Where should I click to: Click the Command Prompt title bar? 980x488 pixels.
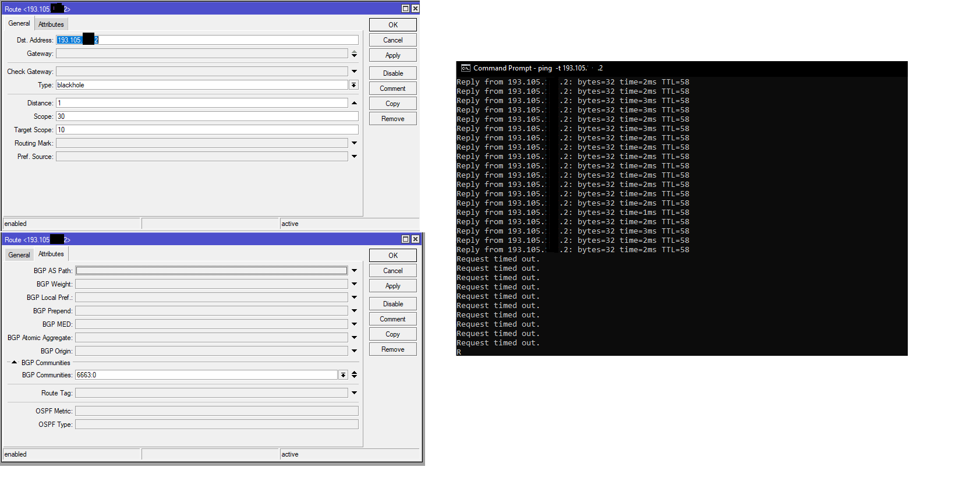coord(682,68)
